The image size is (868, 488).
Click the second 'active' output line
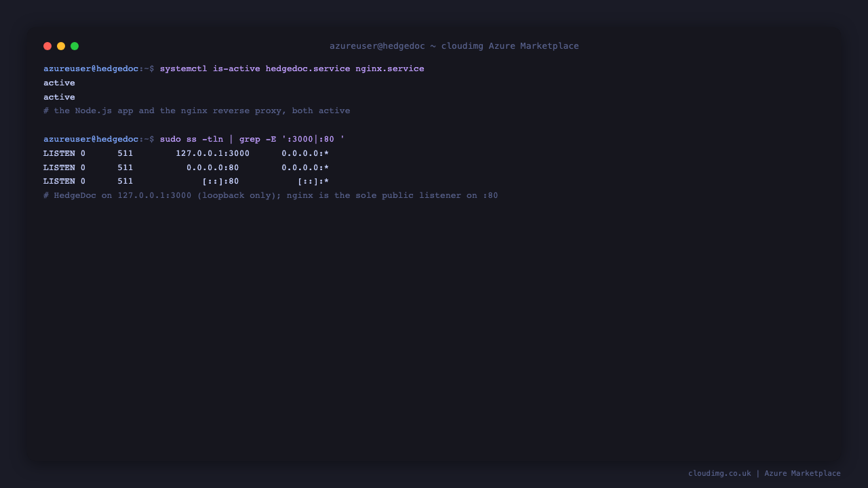[60, 97]
